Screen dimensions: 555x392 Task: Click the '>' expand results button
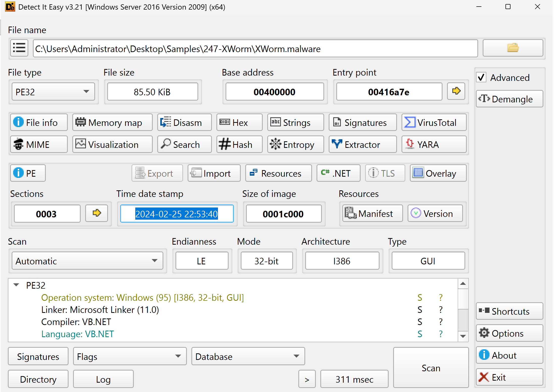[307, 379]
